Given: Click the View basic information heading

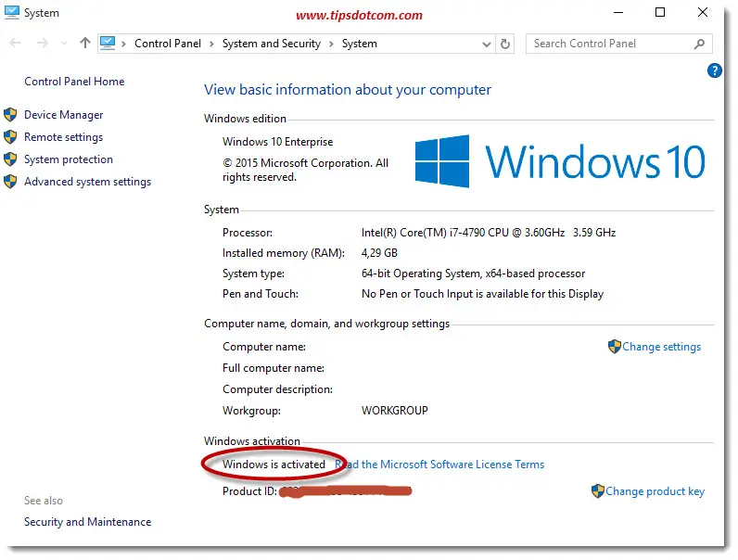Looking at the screenshot, I should [x=348, y=89].
